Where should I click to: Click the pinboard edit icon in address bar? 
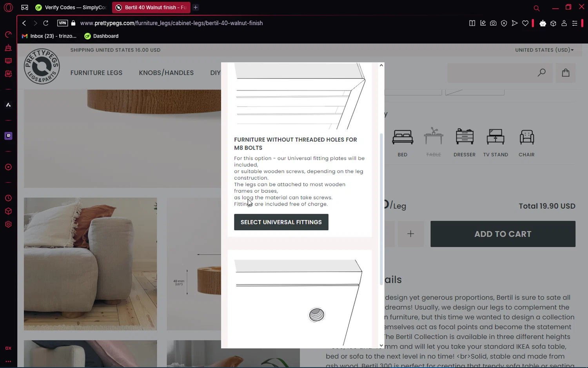click(483, 23)
